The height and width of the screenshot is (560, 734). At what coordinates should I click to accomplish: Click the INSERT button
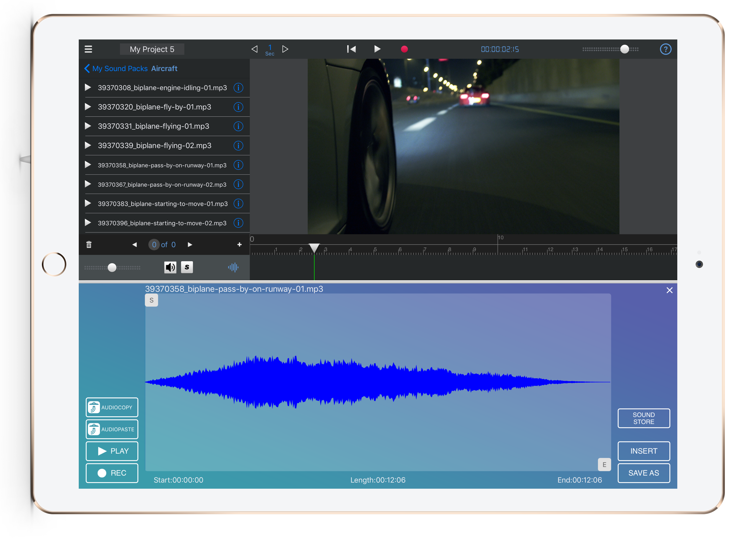(x=644, y=451)
